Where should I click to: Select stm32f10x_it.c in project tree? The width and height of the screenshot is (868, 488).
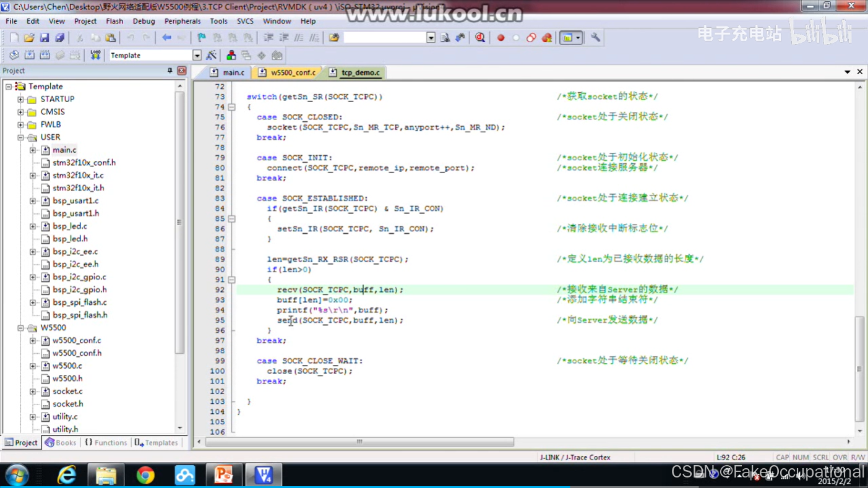click(x=78, y=175)
